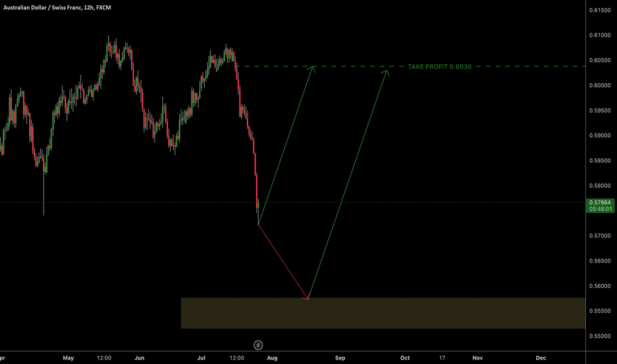Select the shaded yellow support zone rectangle
617x364 pixels.
pyautogui.click(x=383, y=313)
